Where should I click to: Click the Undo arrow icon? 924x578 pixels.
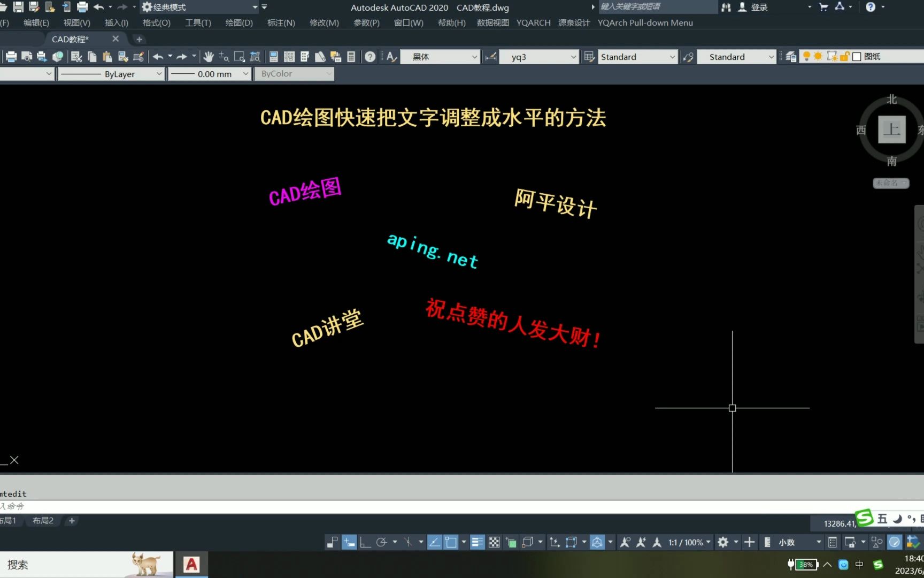pos(158,56)
